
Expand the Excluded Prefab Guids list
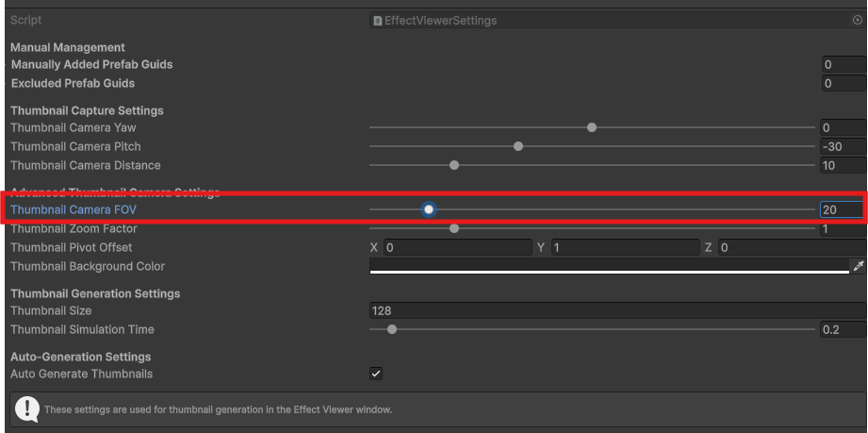coord(73,83)
